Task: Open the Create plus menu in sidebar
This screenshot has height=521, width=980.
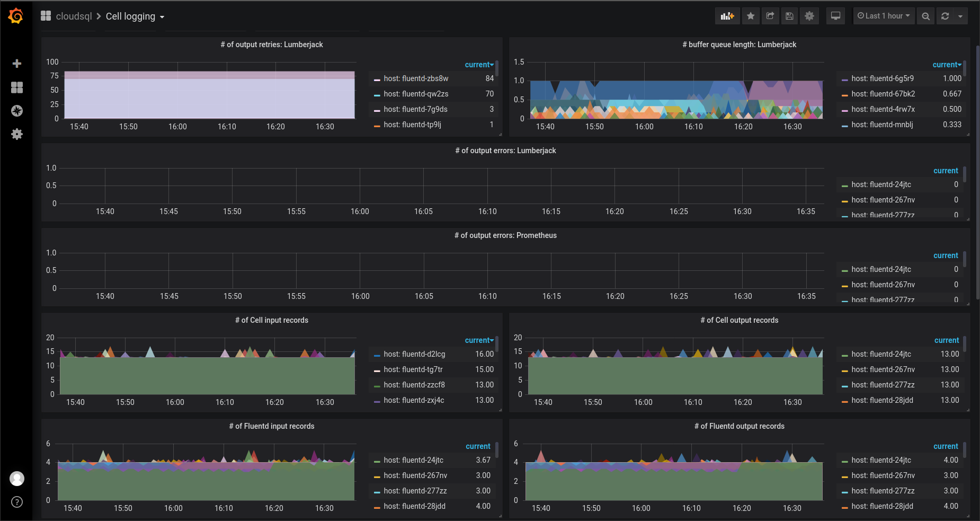Action: click(x=17, y=64)
